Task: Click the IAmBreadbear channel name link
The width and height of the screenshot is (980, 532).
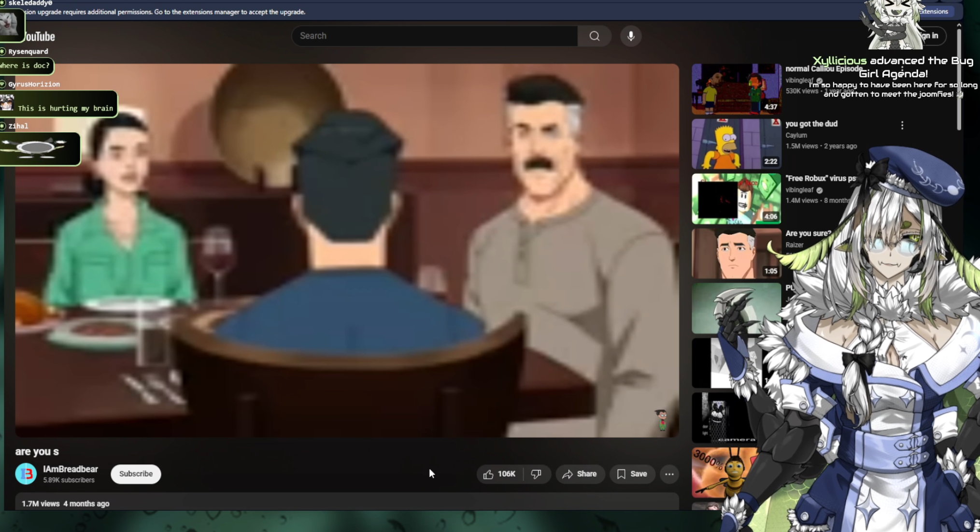Action: (x=71, y=469)
